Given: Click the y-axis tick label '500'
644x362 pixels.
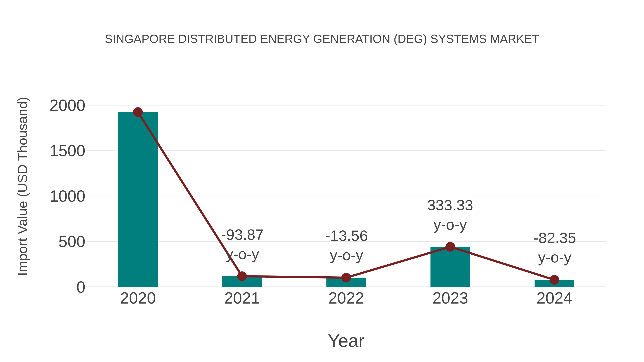Looking at the screenshot, I should click(x=72, y=242).
